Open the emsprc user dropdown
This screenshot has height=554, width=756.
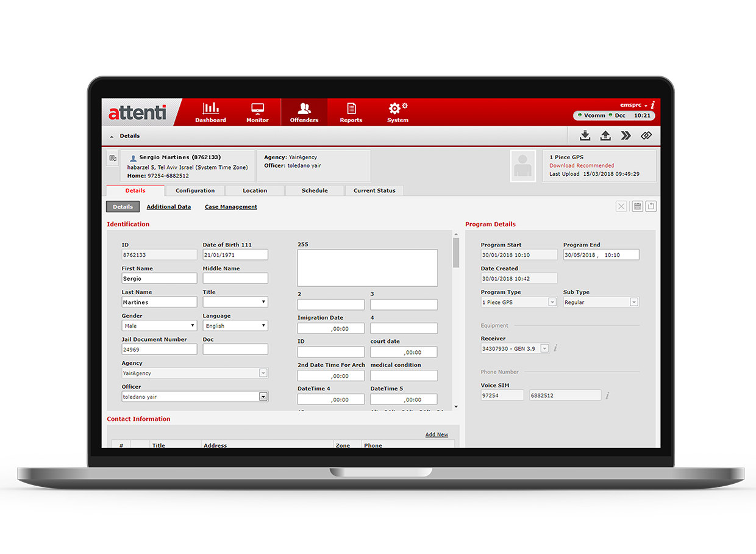click(x=634, y=105)
